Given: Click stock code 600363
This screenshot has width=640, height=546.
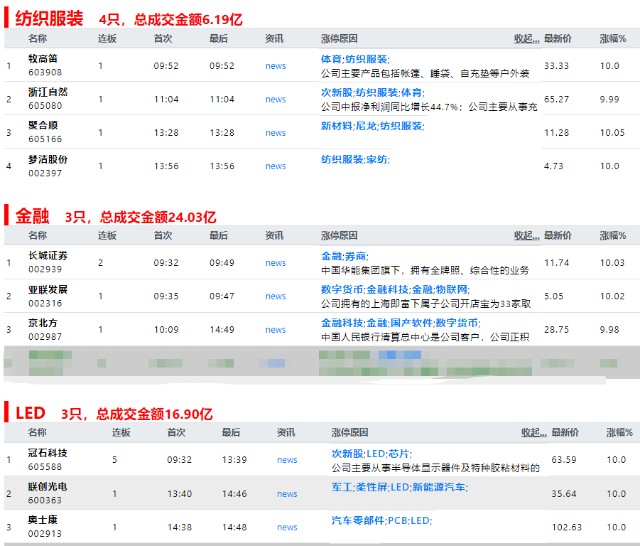Looking at the screenshot, I should pos(45,500).
